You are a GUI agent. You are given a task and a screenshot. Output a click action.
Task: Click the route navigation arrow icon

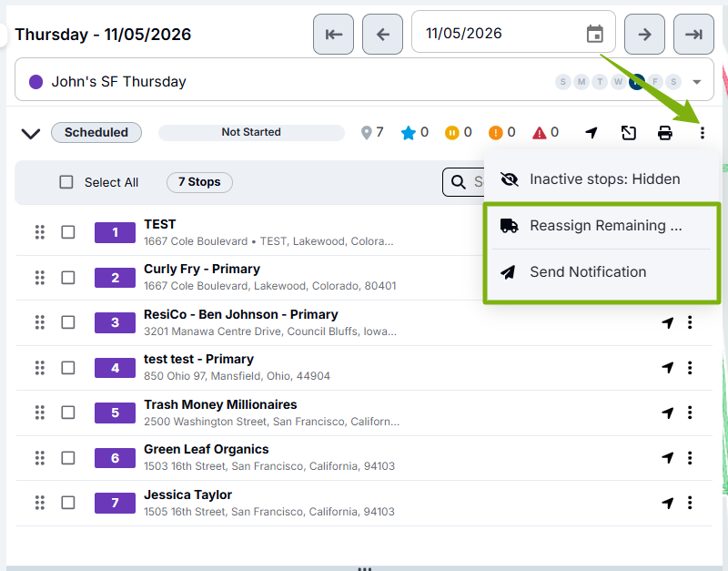(x=591, y=133)
